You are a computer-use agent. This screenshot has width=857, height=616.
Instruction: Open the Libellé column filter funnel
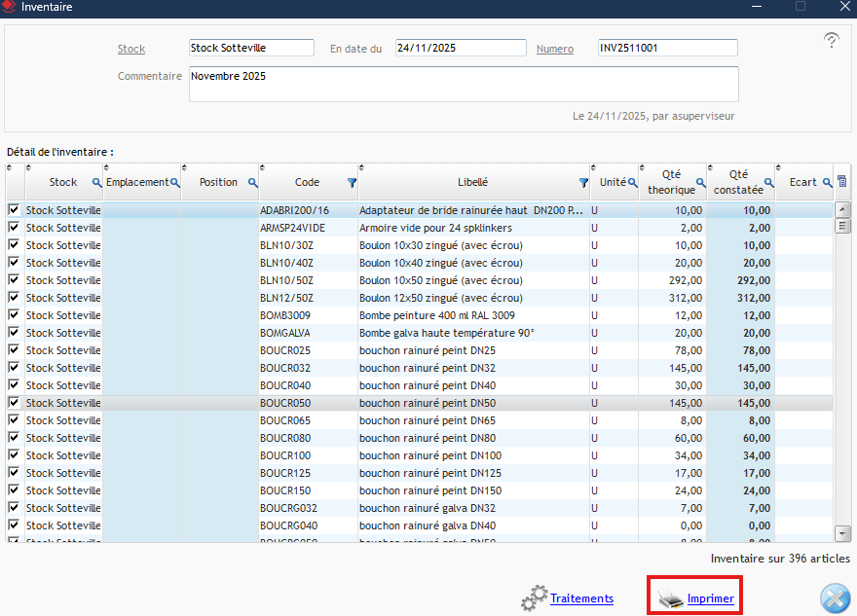click(x=583, y=182)
